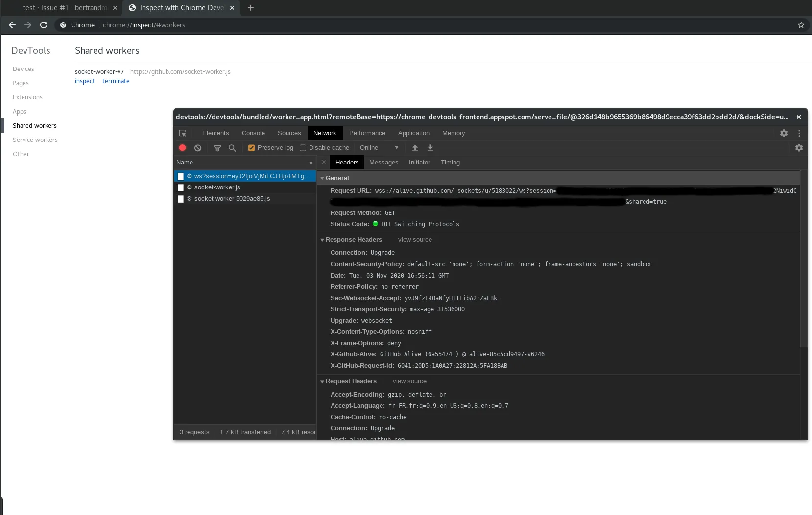The height and width of the screenshot is (515, 812).
Task: Click terminate link for socket-worker-v7
Action: (116, 81)
